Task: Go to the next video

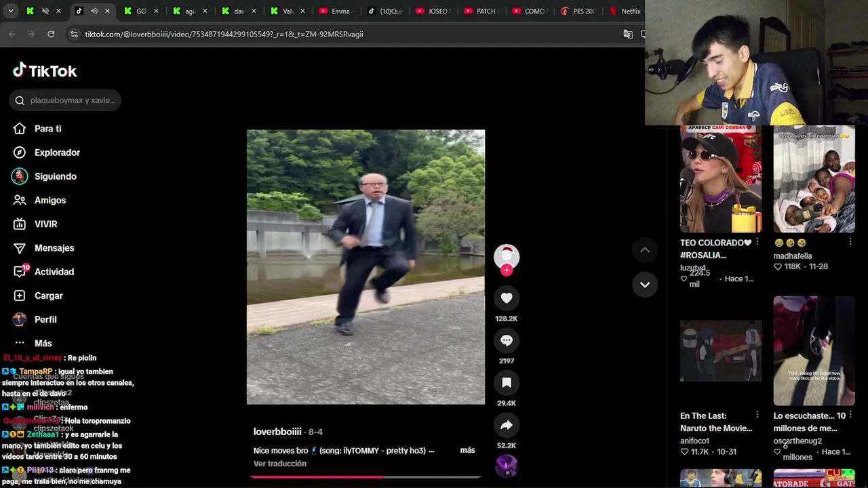Action: [x=645, y=285]
